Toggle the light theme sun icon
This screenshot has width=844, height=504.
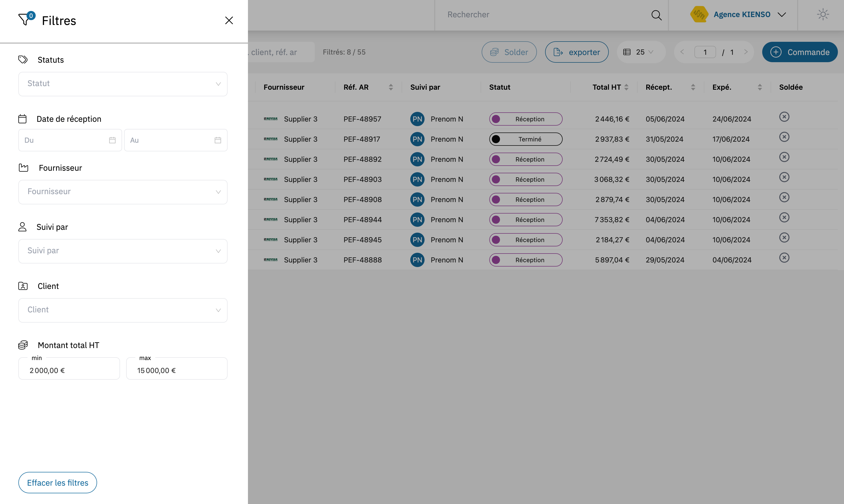pyautogui.click(x=823, y=15)
